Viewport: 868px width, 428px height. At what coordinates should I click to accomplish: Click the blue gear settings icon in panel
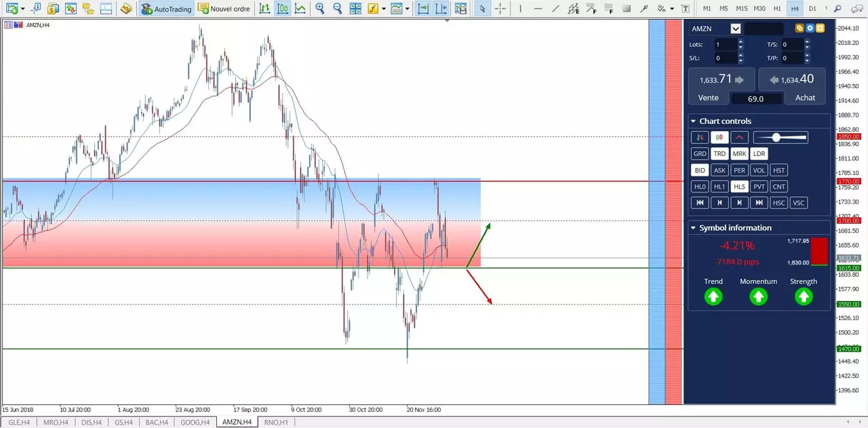coord(810,28)
